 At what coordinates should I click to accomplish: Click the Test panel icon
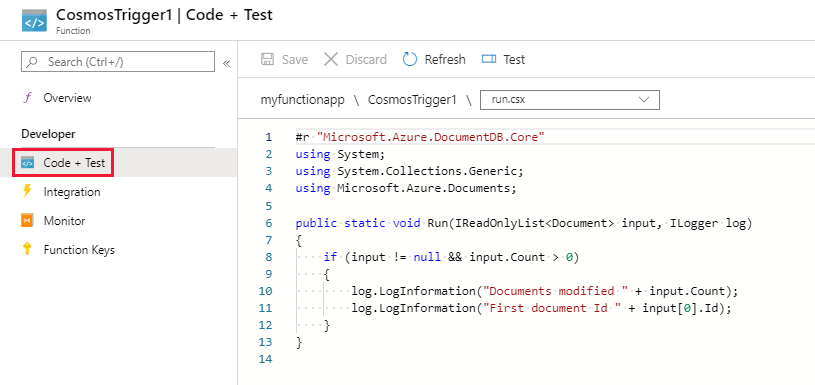click(x=489, y=59)
